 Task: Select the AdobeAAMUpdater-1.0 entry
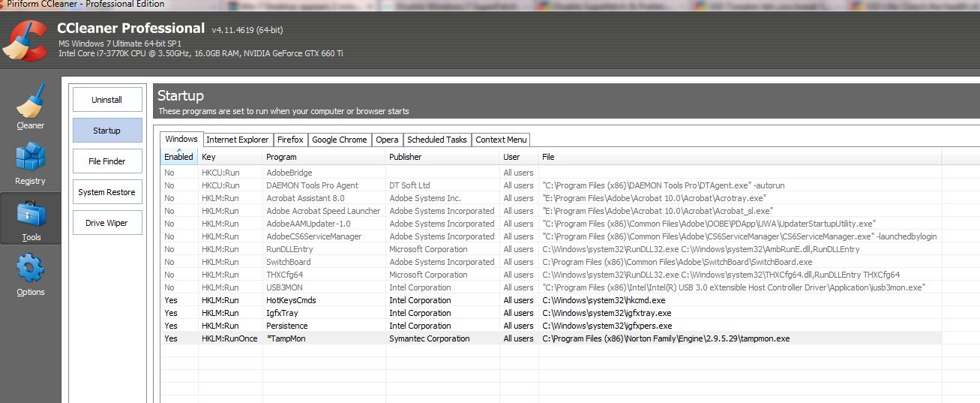(x=551, y=224)
